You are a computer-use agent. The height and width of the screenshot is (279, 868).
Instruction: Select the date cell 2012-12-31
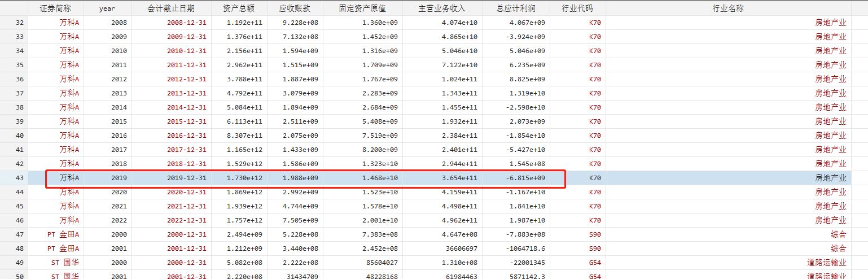187,79
